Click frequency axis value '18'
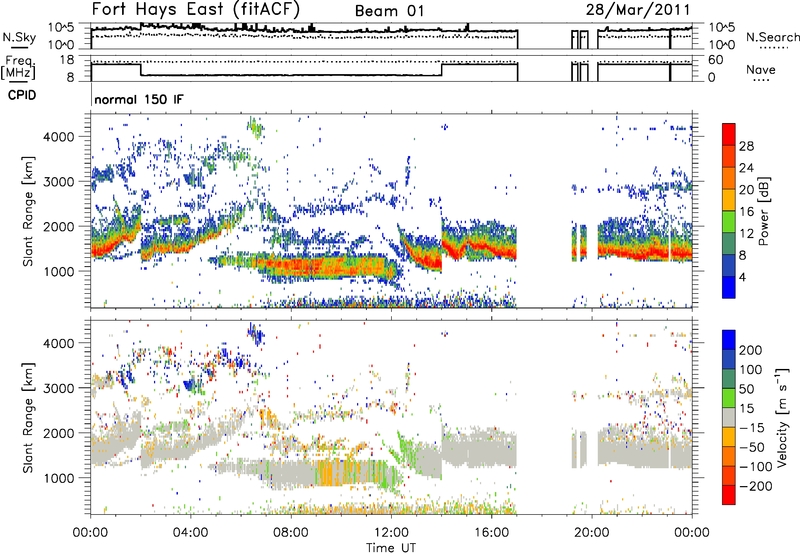The image size is (800, 554). click(67, 60)
